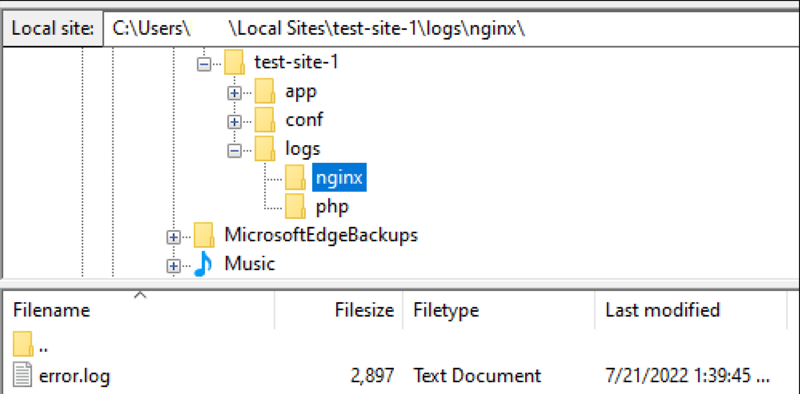Click the php folder icon
This screenshot has height=394, width=800.
pyautogui.click(x=295, y=206)
